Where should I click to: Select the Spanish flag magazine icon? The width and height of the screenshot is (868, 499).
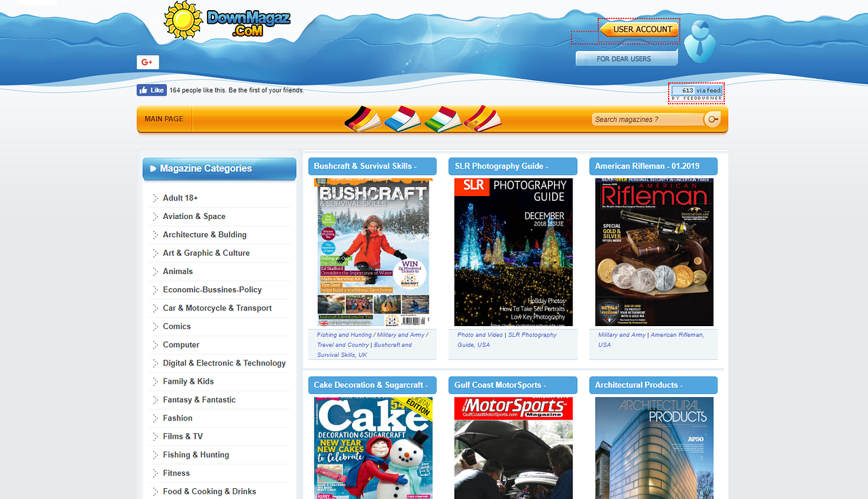pos(483,119)
